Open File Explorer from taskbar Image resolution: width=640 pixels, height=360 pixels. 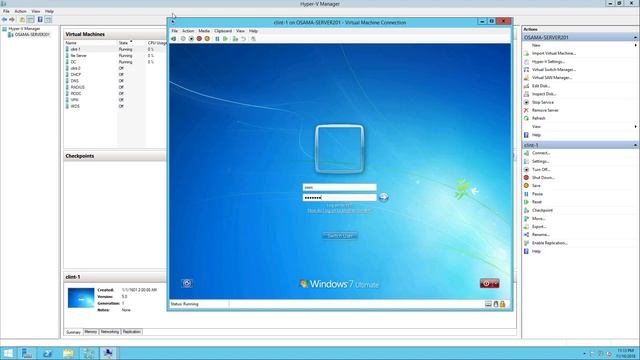(x=68, y=353)
